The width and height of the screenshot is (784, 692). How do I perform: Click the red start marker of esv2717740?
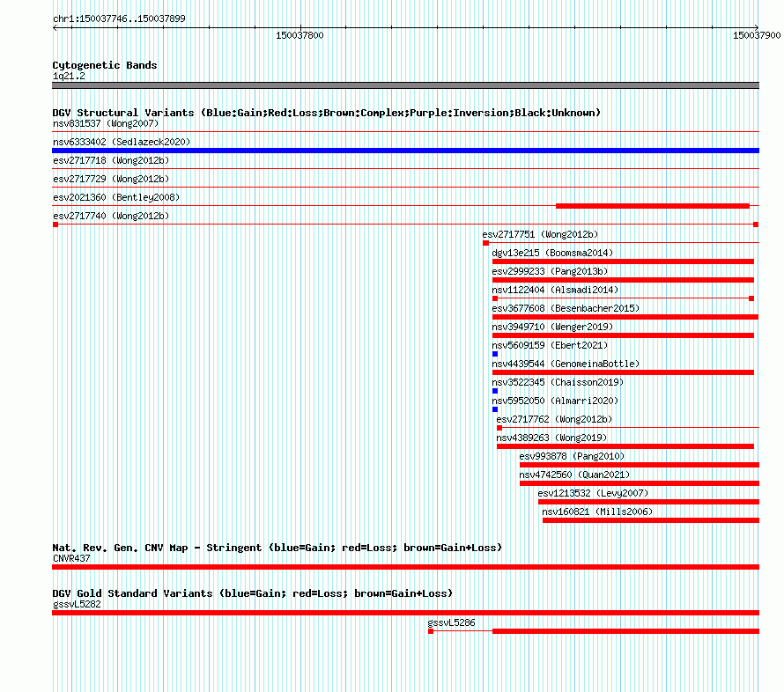(x=55, y=225)
